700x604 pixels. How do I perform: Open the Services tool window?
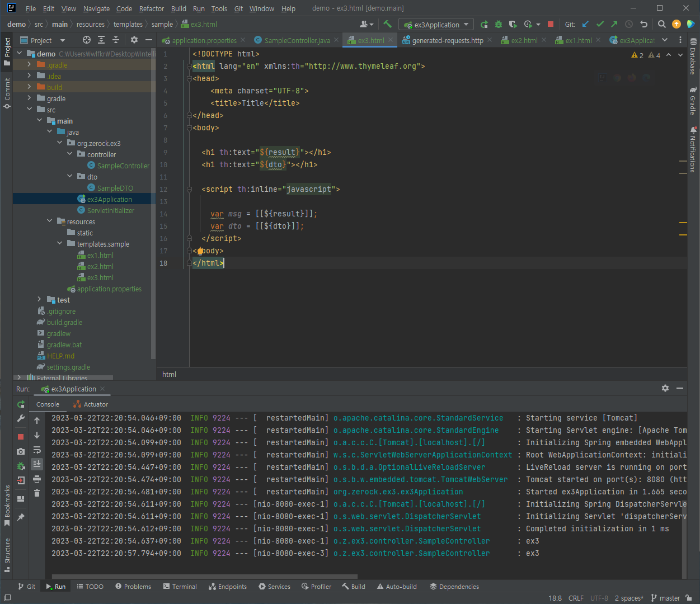pyautogui.click(x=274, y=587)
